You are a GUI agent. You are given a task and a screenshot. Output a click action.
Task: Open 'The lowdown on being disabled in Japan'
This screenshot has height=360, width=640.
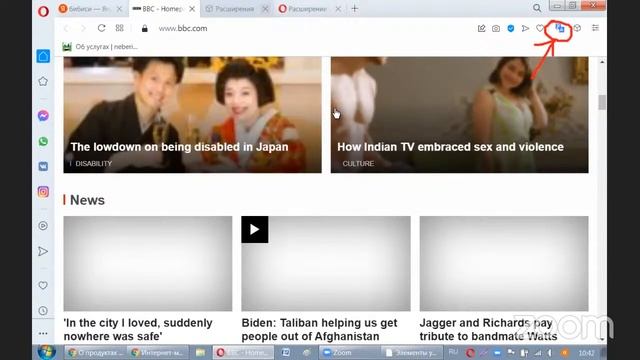pyautogui.click(x=180, y=147)
